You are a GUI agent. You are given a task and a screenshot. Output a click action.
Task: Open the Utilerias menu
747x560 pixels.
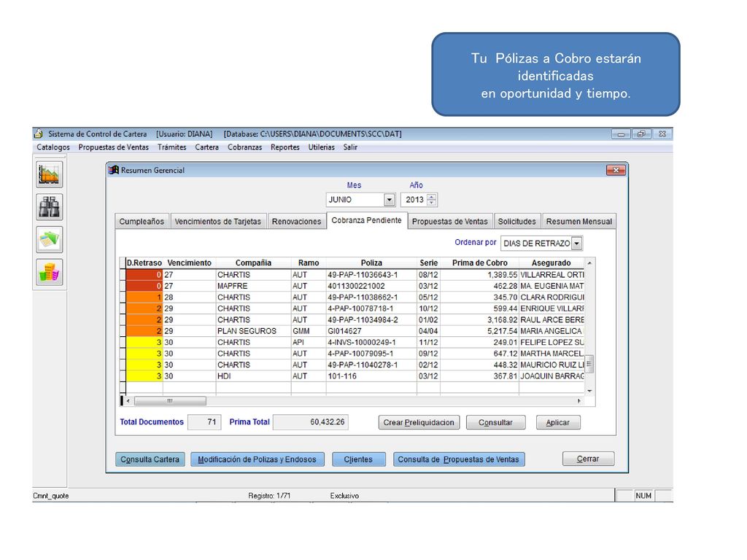point(322,147)
